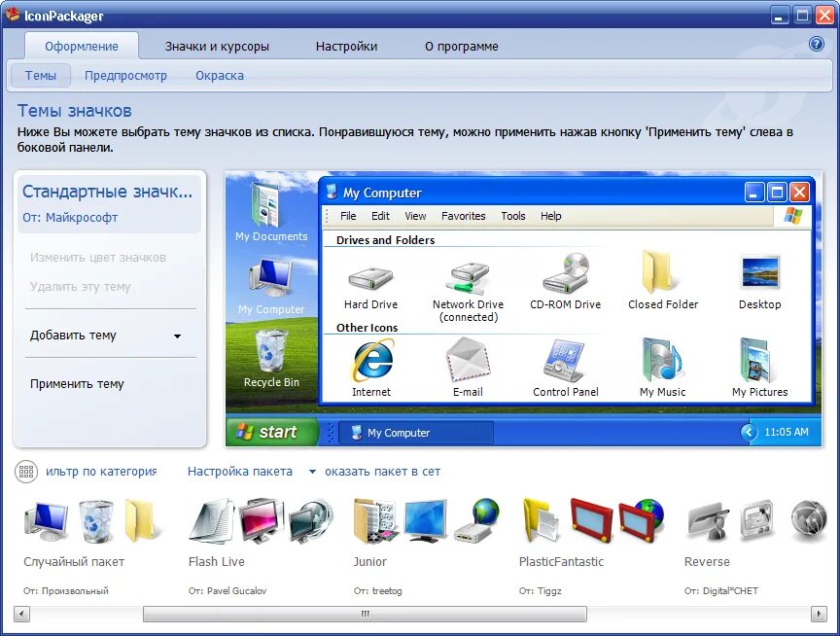Click the Desktop icon in preview
840x636 pixels.
pyautogui.click(x=760, y=272)
